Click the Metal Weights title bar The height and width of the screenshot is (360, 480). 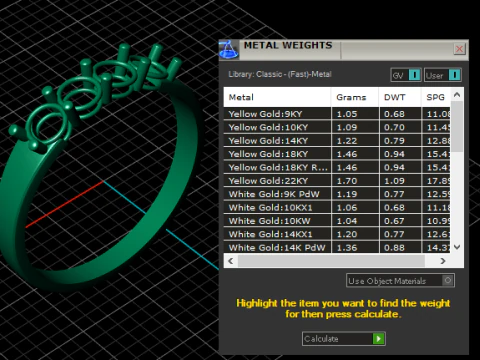(x=343, y=50)
